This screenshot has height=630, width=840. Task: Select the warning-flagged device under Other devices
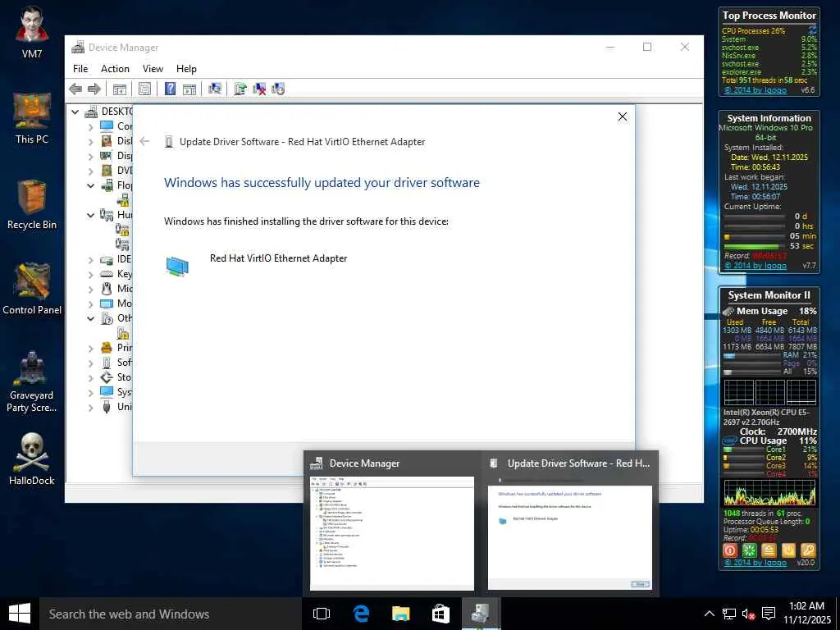pyautogui.click(x=124, y=333)
